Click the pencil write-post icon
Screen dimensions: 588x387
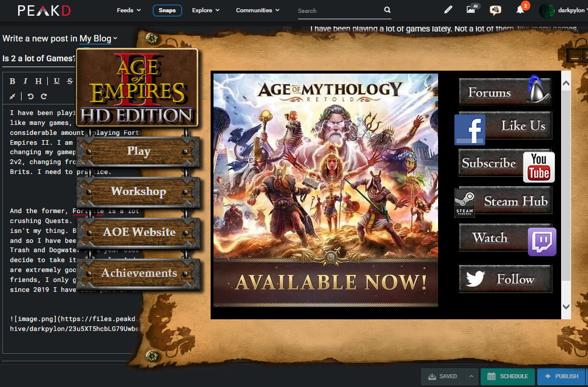click(448, 10)
